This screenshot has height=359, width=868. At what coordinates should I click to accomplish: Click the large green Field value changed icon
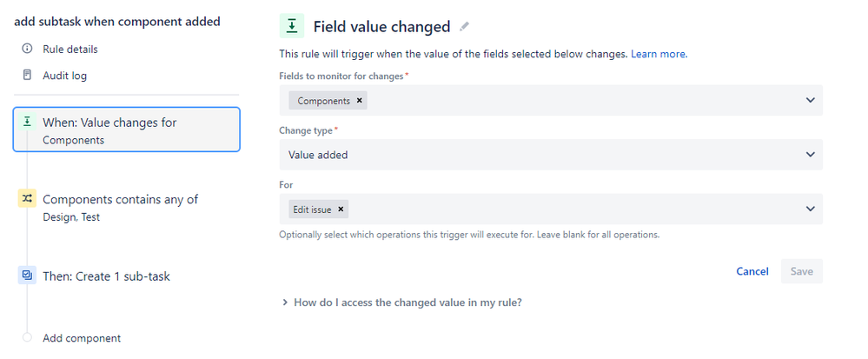point(291,27)
